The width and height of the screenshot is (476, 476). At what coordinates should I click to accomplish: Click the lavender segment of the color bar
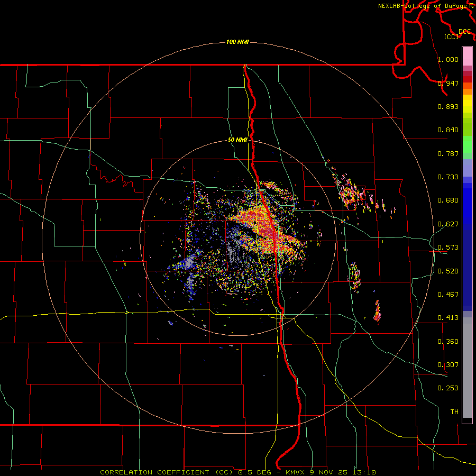pyautogui.click(x=467, y=168)
